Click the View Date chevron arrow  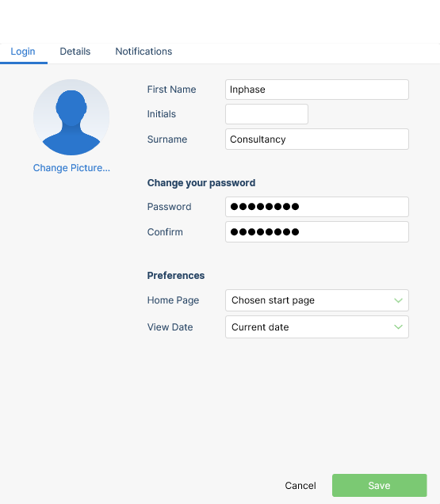click(x=398, y=327)
